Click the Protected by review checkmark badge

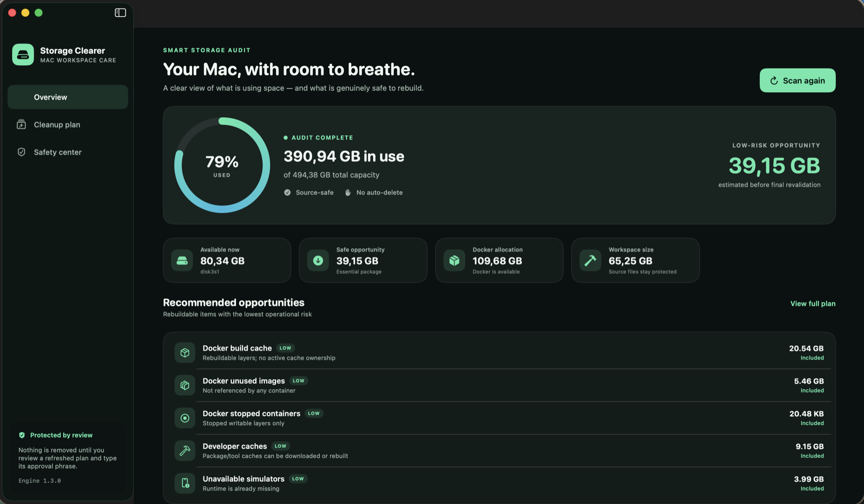[x=22, y=435]
